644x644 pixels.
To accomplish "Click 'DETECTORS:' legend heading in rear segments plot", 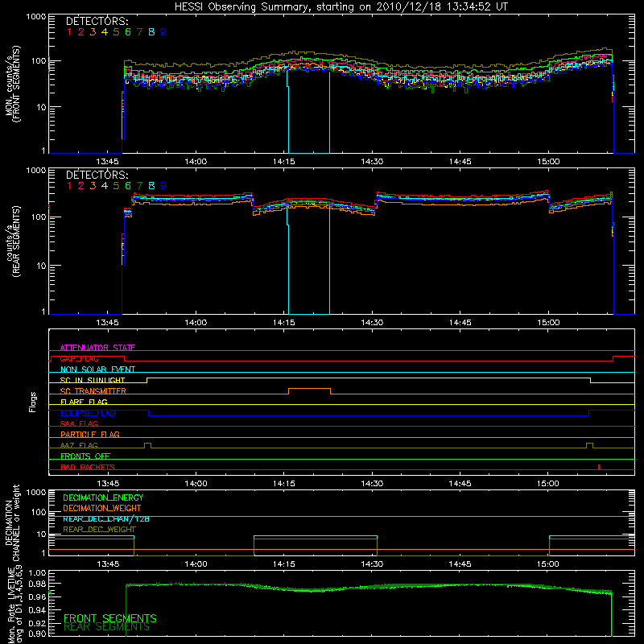I will [x=97, y=175].
